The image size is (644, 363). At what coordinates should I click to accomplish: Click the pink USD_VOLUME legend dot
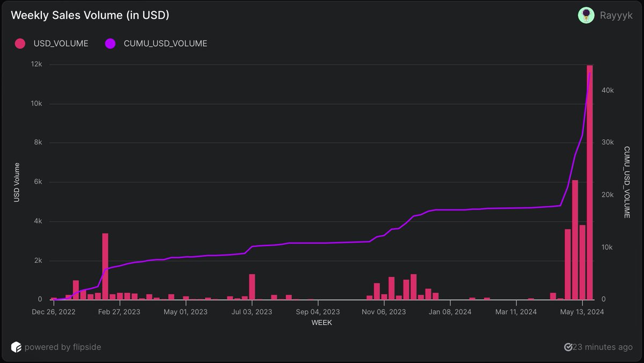20,43
